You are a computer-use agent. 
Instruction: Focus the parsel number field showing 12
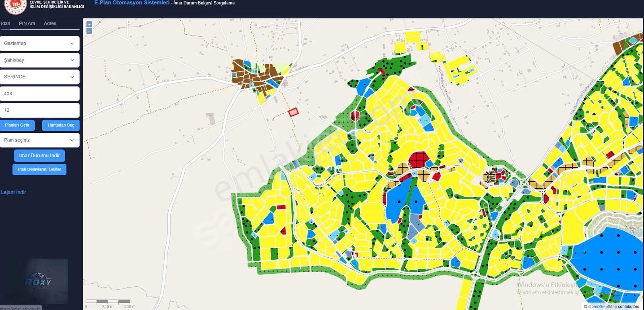39,110
